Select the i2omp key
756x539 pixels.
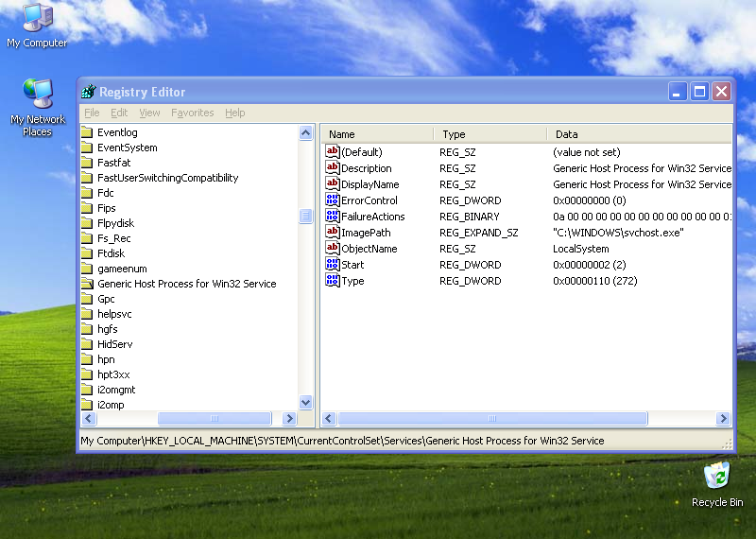tap(111, 405)
